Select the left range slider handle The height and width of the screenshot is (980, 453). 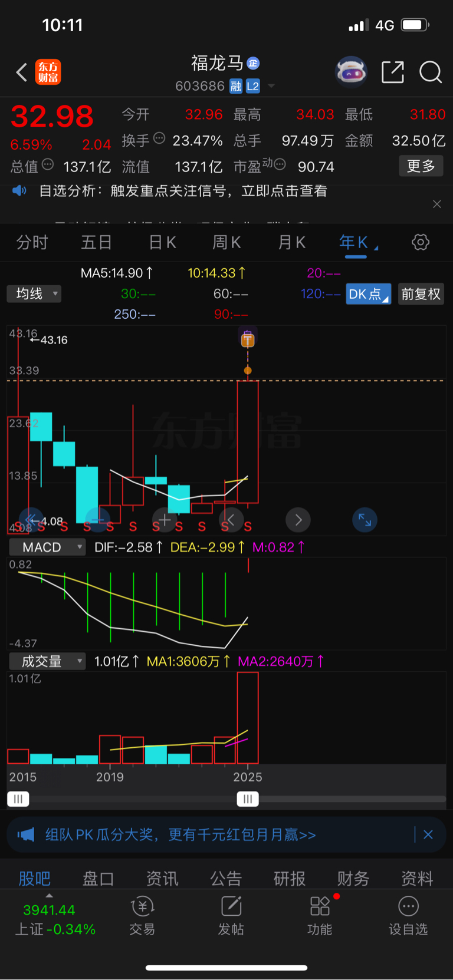[18, 799]
